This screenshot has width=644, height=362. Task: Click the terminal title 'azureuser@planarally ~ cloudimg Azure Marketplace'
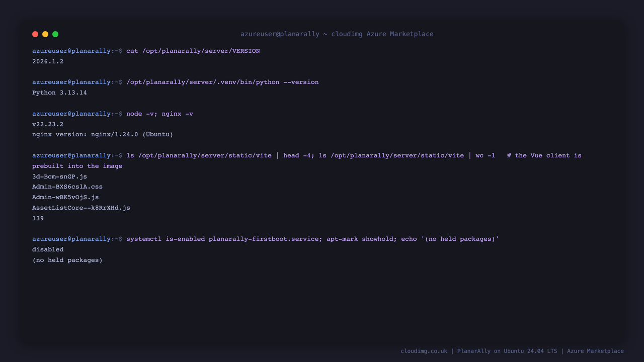tap(337, 34)
